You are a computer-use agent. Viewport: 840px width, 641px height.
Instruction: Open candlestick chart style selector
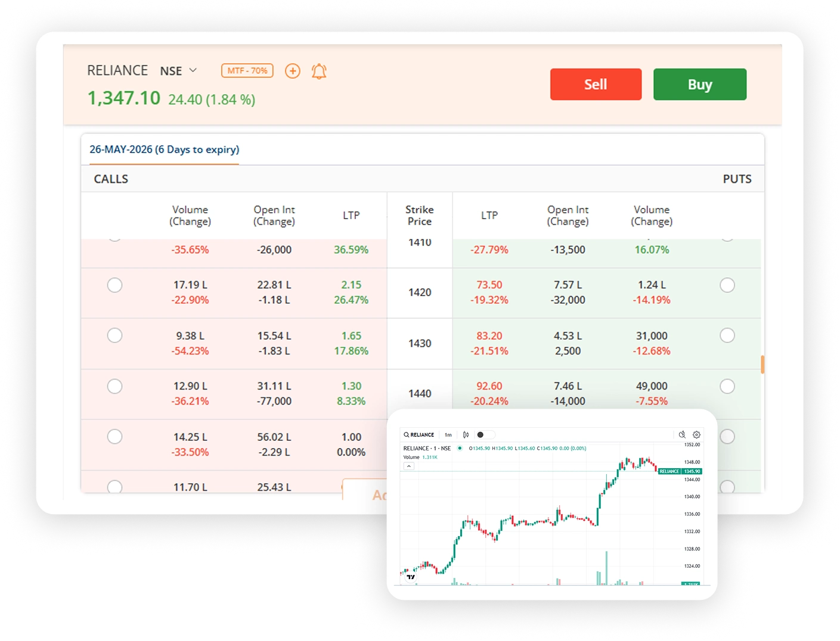[466, 435]
